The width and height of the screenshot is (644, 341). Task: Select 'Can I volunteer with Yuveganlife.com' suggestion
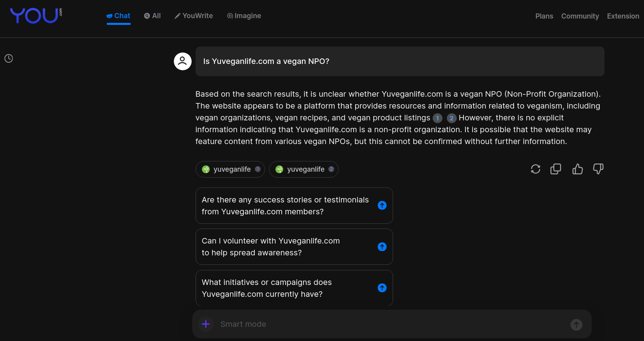point(294,247)
